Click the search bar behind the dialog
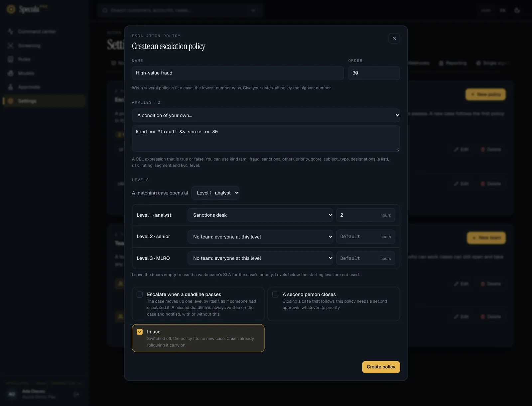This screenshot has height=406, width=532. 180,10
